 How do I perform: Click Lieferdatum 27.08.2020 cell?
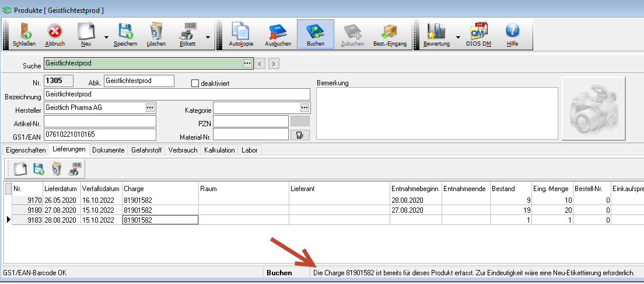[62, 210]
